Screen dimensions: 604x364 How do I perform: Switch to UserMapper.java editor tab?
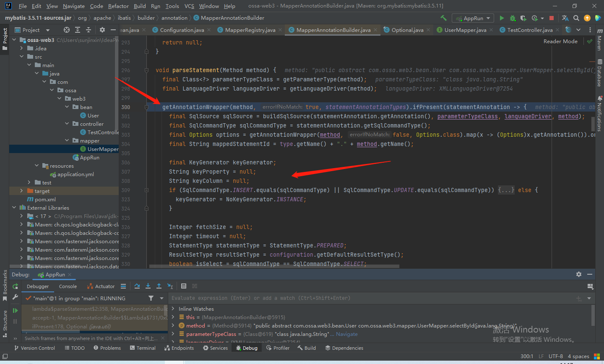point(465,30)
